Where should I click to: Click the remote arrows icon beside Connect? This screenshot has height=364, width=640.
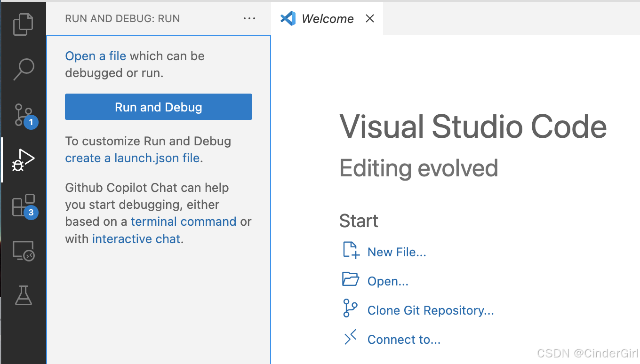351,338
